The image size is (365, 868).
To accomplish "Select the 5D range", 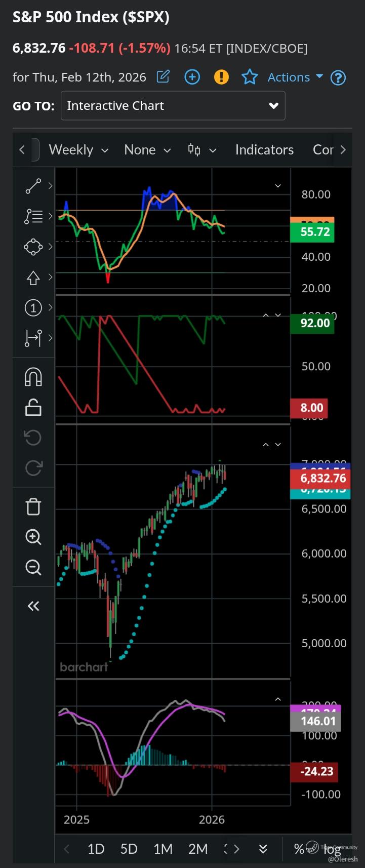I will 129,849.
